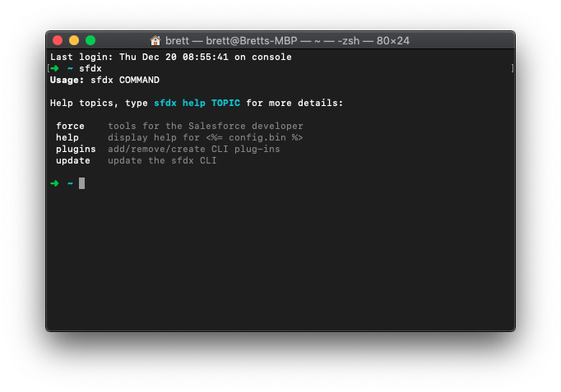
Task: Click the green arrow at current prompt
Action: [x=55, y=183]
